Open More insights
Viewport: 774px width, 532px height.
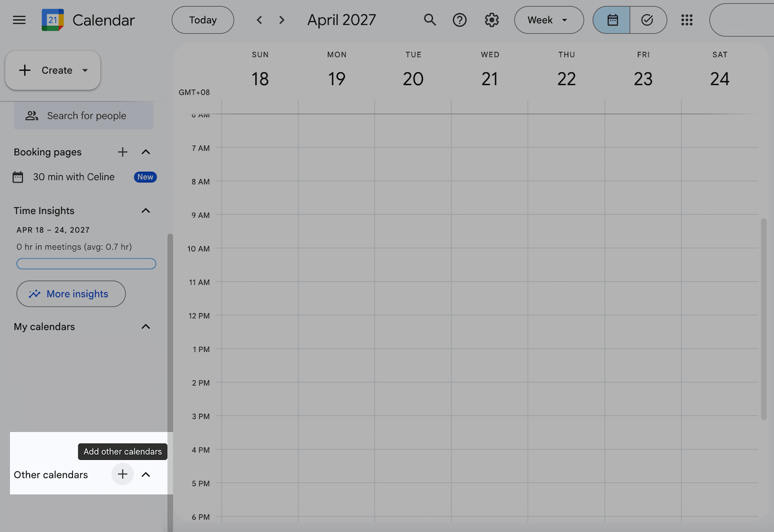(x=71, y=293)
